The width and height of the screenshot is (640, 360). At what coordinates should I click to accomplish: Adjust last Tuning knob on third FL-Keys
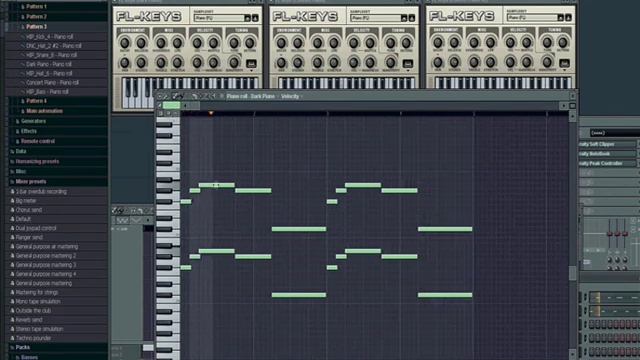point(563,42)
